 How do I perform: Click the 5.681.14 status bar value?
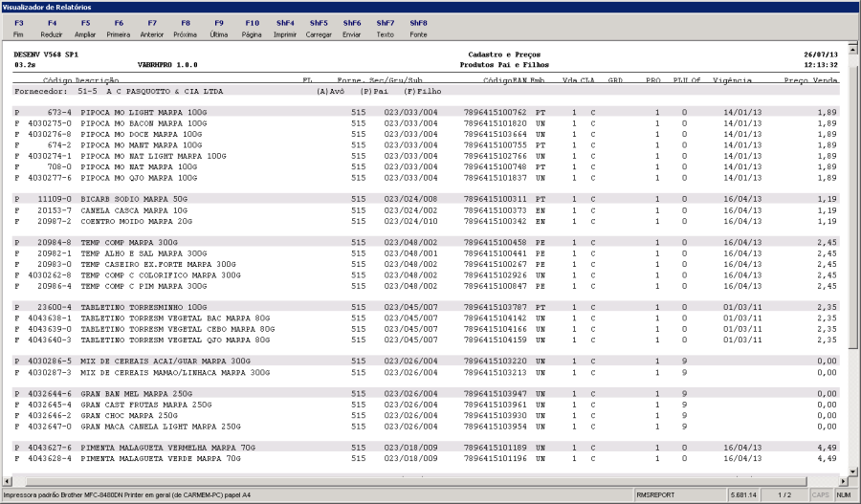point(743,494)
